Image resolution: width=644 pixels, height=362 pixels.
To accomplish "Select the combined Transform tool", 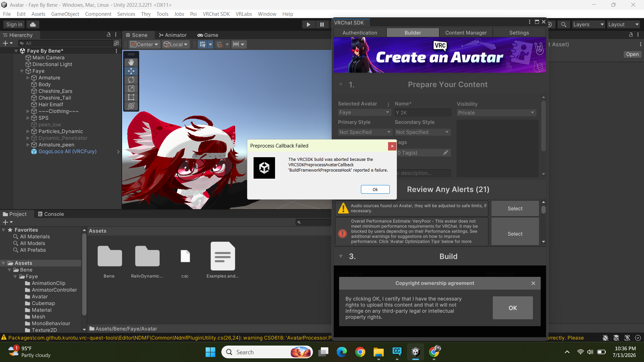I will tap(131, 106).
